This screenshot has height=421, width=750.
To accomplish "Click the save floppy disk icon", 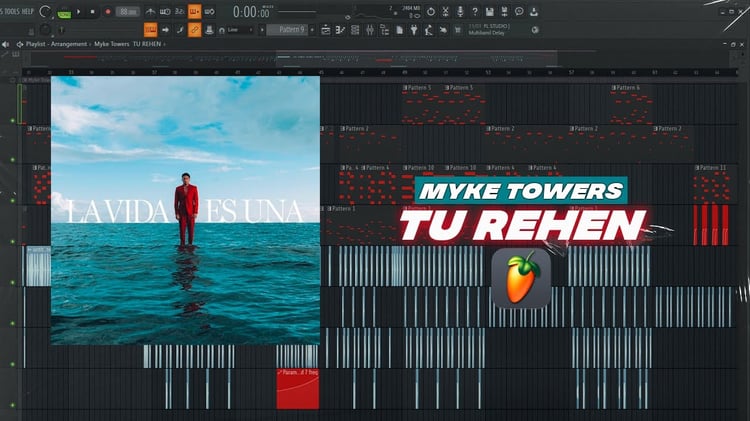I will click(x=489, y=11).
